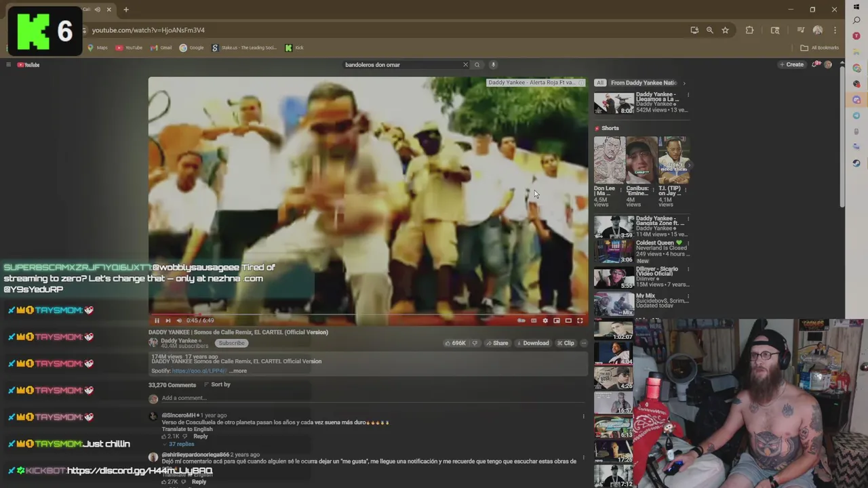
Task: Pause the video with the pause control
Action: (x=157, y=321)
